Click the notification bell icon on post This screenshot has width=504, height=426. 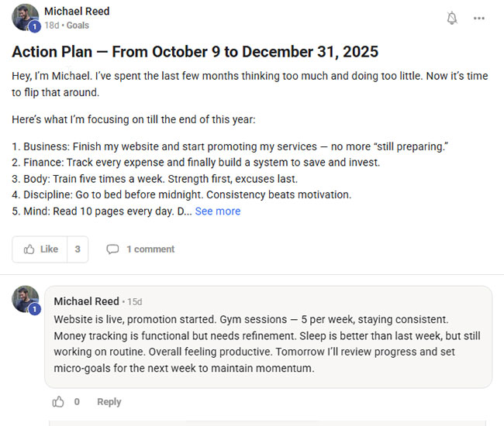[452, 18]
